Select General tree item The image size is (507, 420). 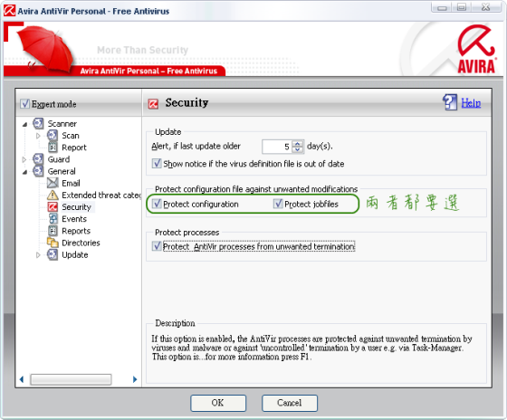coord(62,171)
